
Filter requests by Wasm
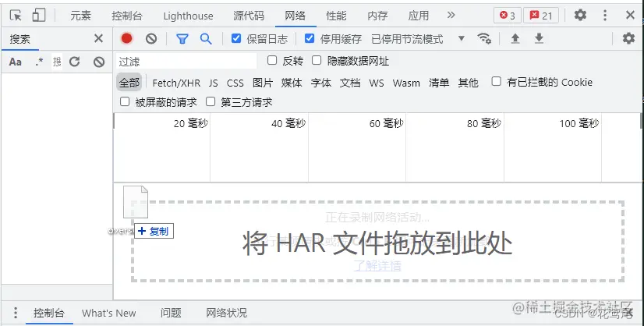coord(406,83)
